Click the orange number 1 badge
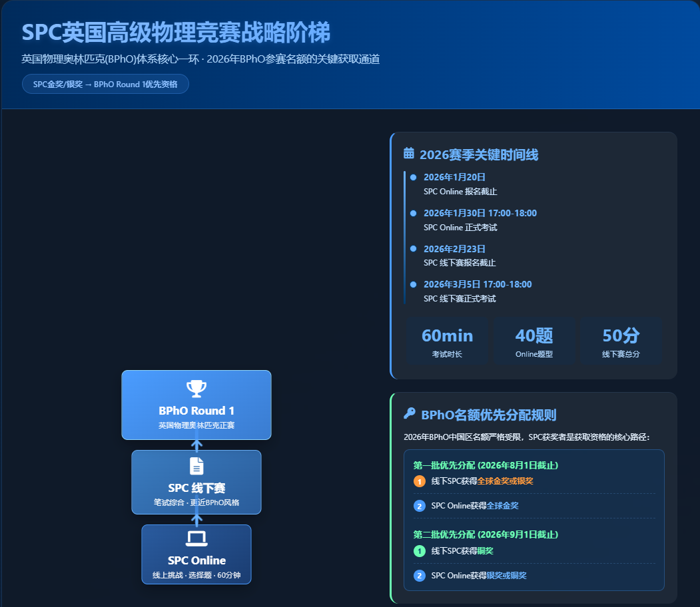Image resolution: width=700 pixels, height=607 pixels. coord(419,481)
